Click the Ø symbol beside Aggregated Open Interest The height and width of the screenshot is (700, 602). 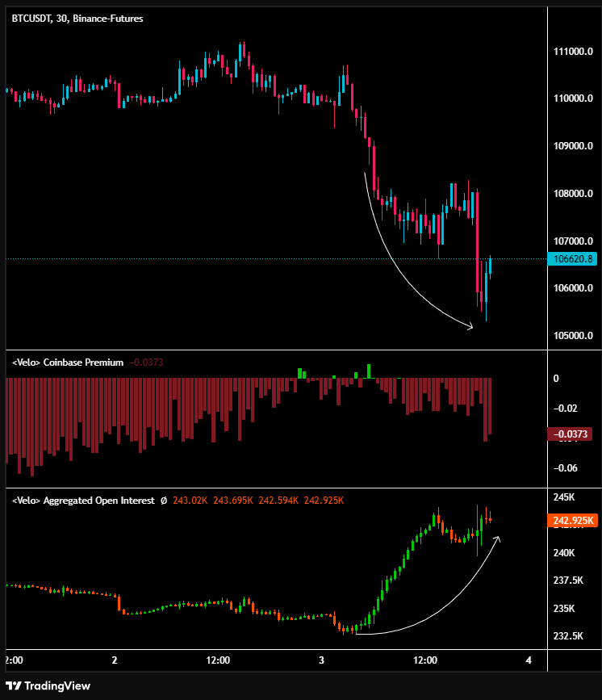[x=164, y=501]
